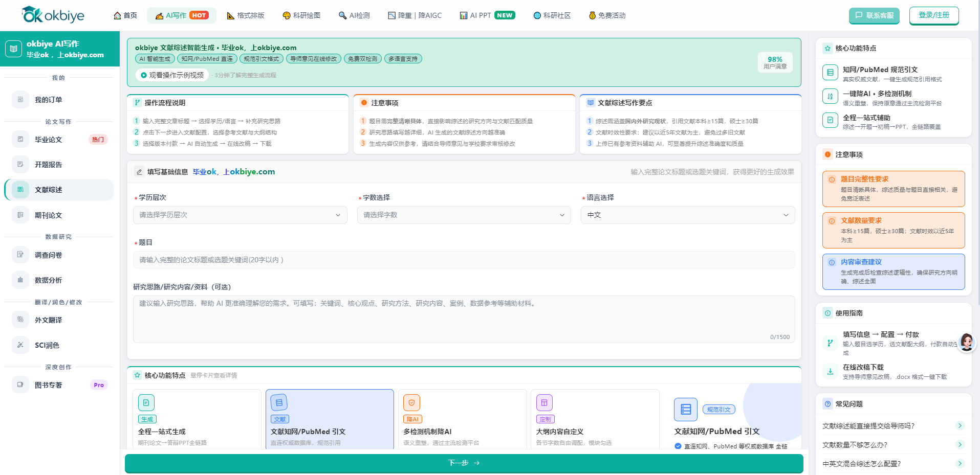Open 降重 | 降AIGC navigation item
This screenshot has height=475, width=980.
pos(415,15)
